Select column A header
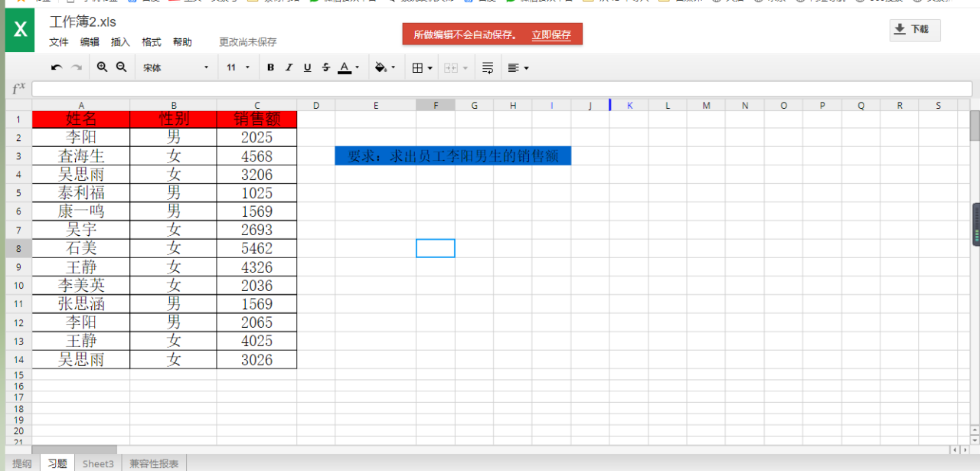This screenshot has height=471, width=980. pos(81,105)
